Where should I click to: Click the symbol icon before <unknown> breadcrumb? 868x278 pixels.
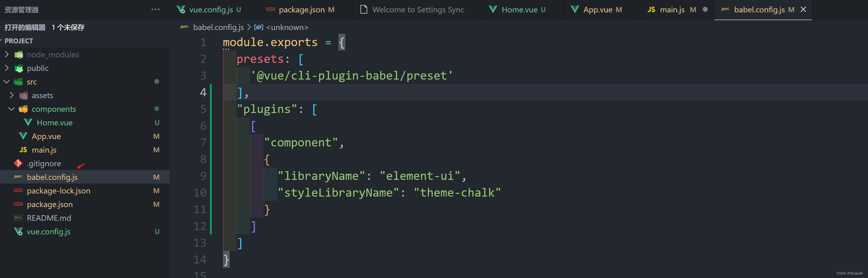point(258,27)
